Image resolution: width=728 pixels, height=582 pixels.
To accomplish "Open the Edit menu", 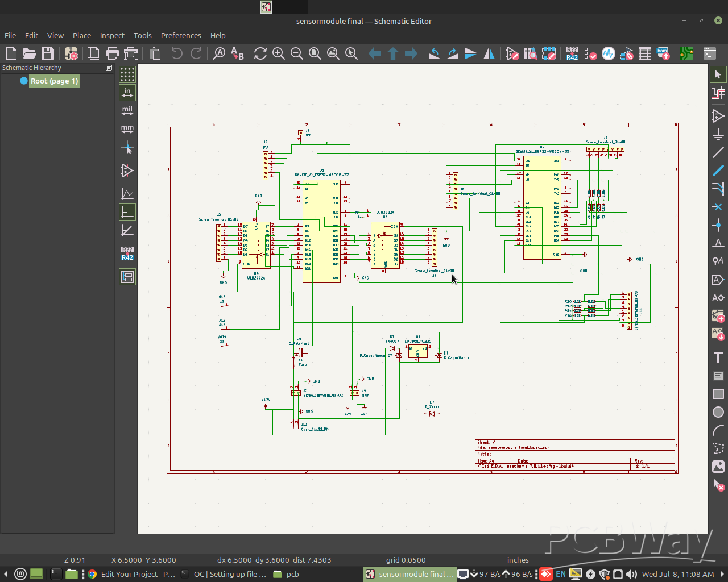I will tap(31, 35).
